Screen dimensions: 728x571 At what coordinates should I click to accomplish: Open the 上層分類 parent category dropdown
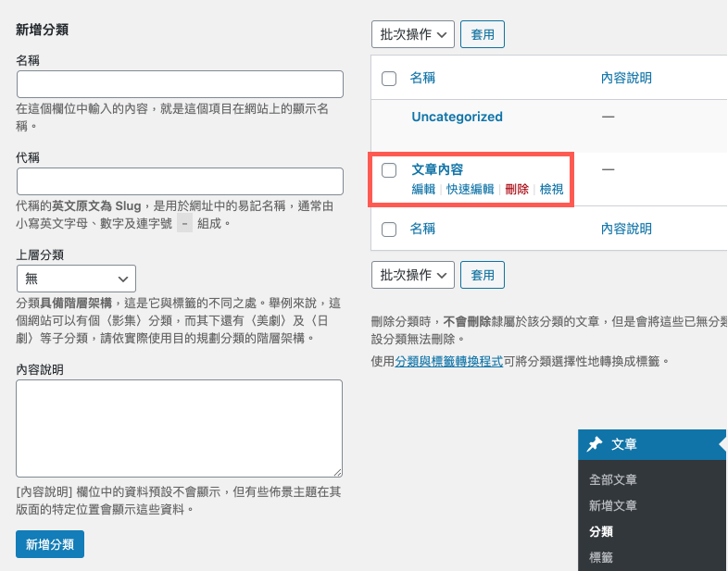(x=76, y=279)
